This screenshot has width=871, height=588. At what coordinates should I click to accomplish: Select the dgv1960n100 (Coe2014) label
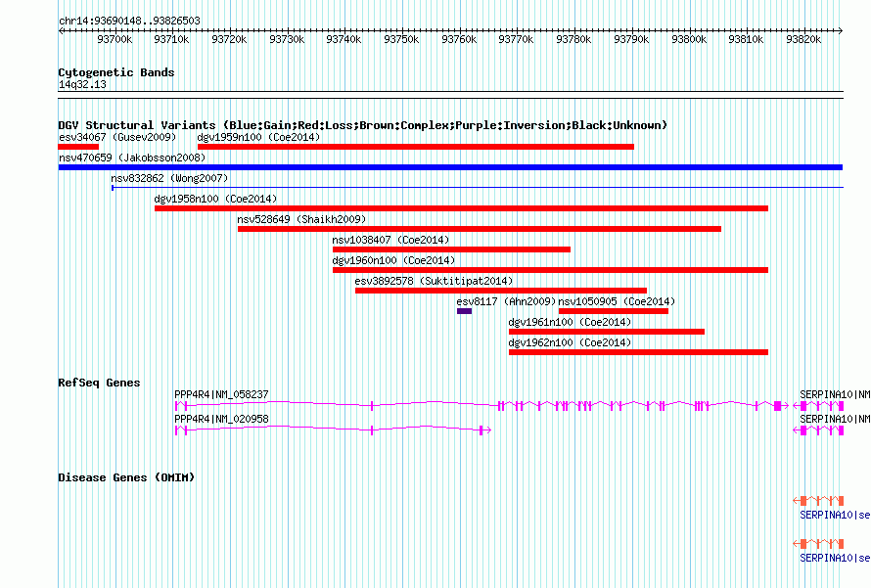tap(393, 260)
